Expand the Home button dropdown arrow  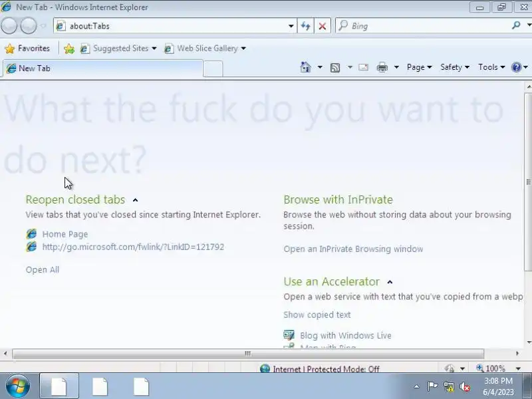coord(320,67)
